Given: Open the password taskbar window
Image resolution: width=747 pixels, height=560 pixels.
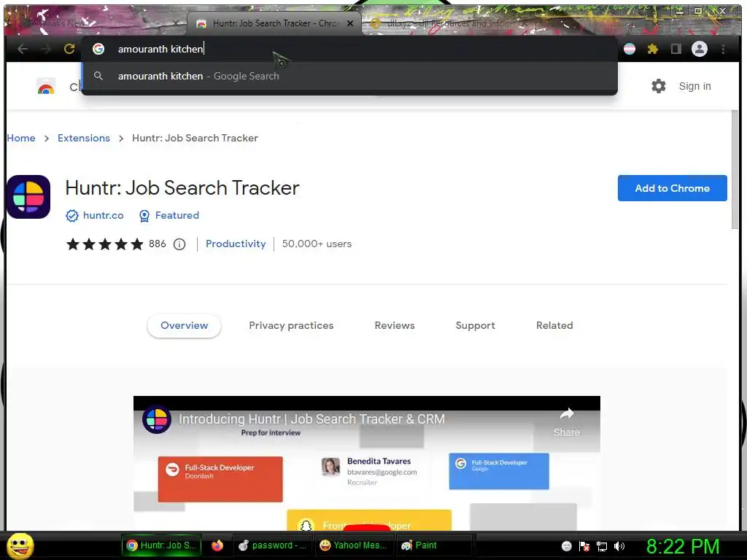Looking at the screenshot, I should (273, 545).
